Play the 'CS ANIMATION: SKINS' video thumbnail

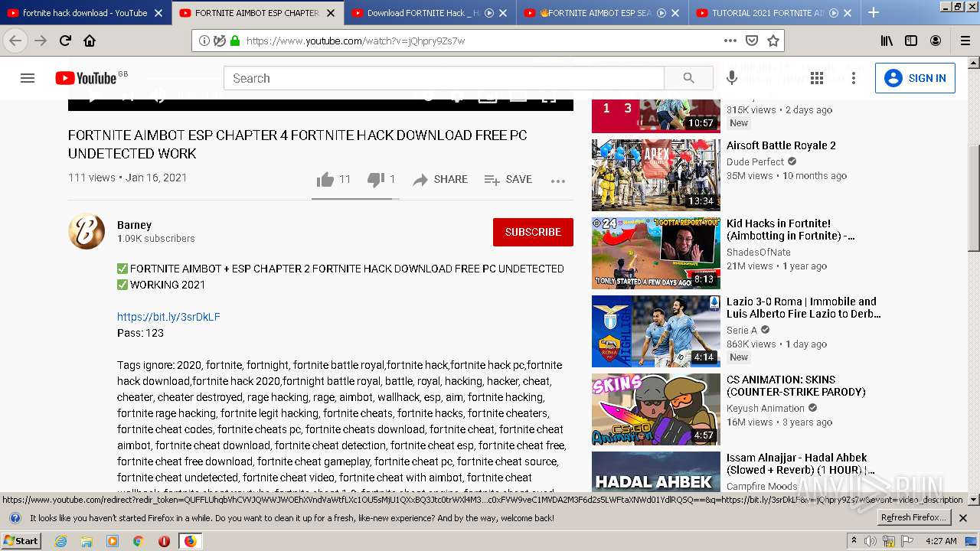click(x=656, y=409)
